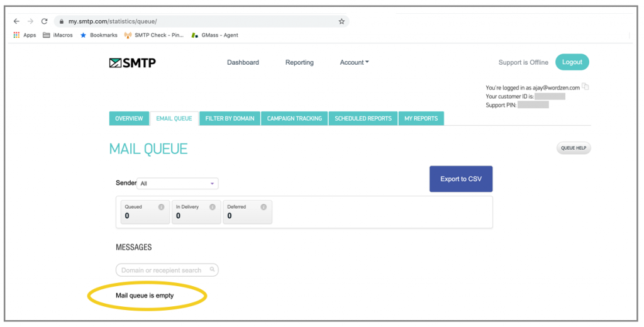Image resolution: width=644 pixels, height=327 pixels.
Task: Click the browser back arrow
Action: [x=16, y=21]
